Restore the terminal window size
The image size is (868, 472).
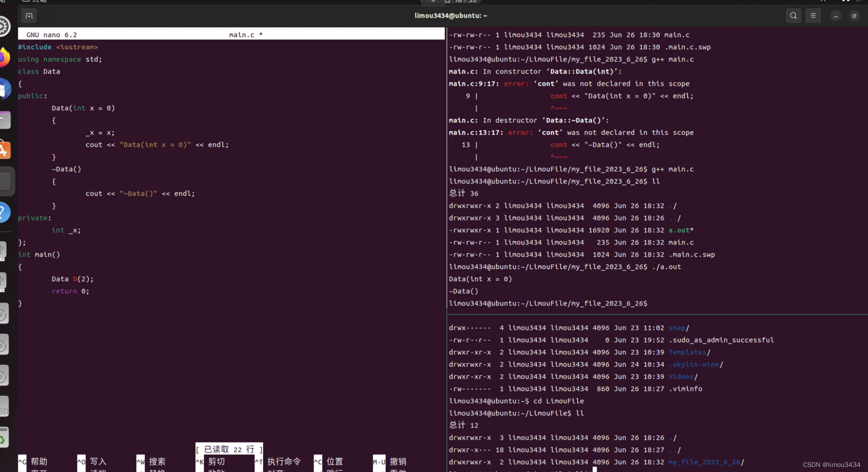pos(854,16)
